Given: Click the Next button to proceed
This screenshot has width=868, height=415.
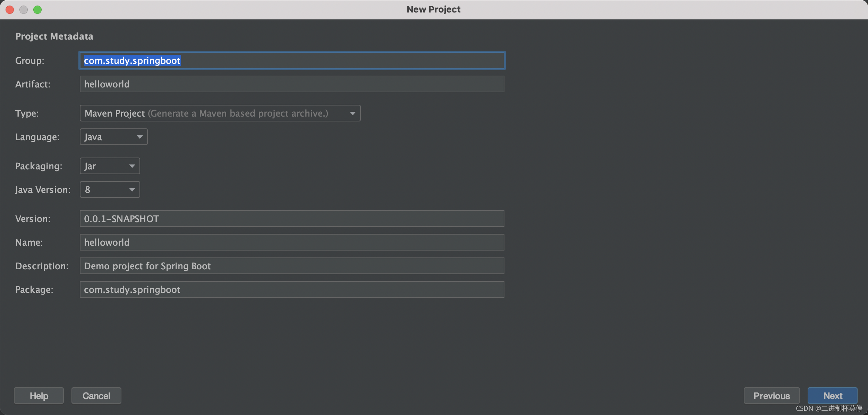Looking at the screenshot, I should pyautogui.click(x=833, y=396).
